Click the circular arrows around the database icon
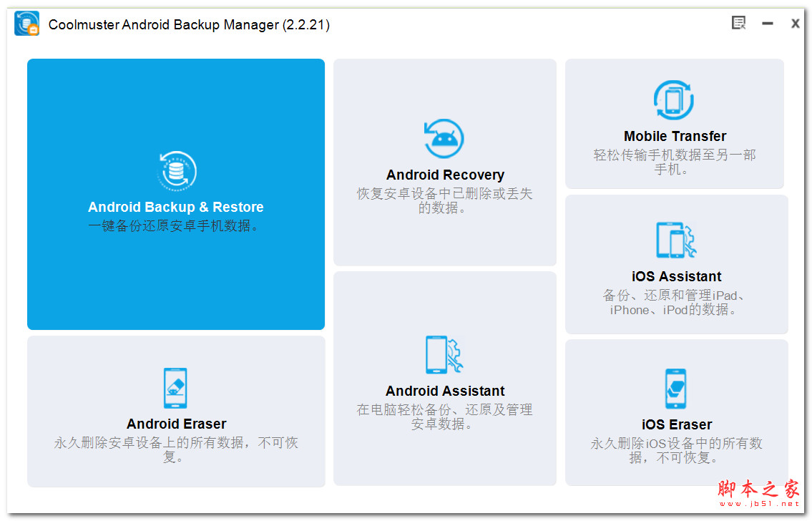812x521 pixels. pyautogui.click(x=176, y=170)
